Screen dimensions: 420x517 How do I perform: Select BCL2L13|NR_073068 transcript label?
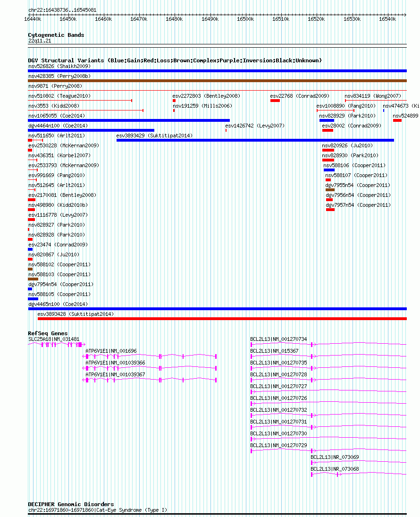point(335,469)
